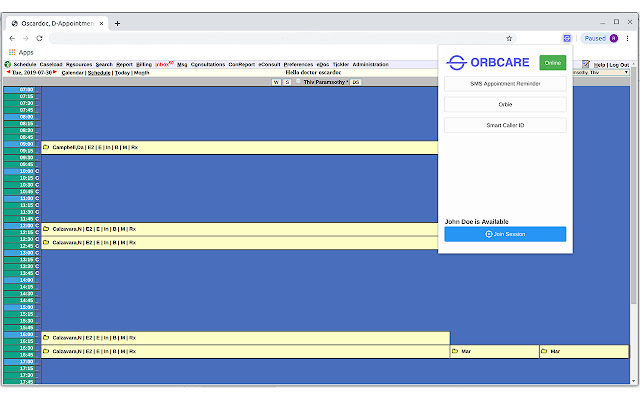Go back with the browser back arrow

click(12, 38)
